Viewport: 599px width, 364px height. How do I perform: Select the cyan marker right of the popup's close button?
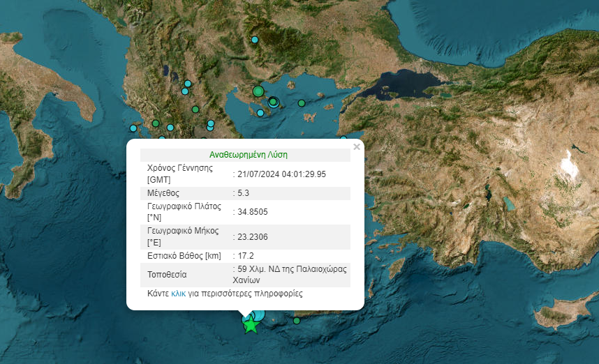343,139
